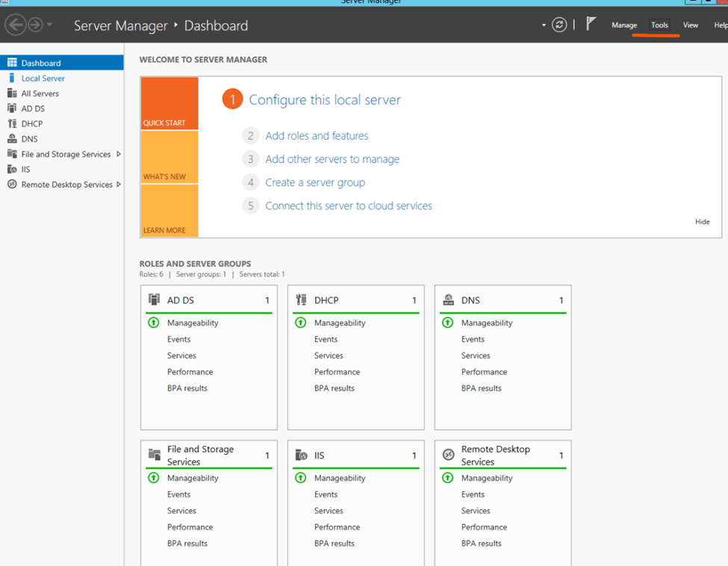Click the Remote Desktop Services tile icon

[448, 455]
